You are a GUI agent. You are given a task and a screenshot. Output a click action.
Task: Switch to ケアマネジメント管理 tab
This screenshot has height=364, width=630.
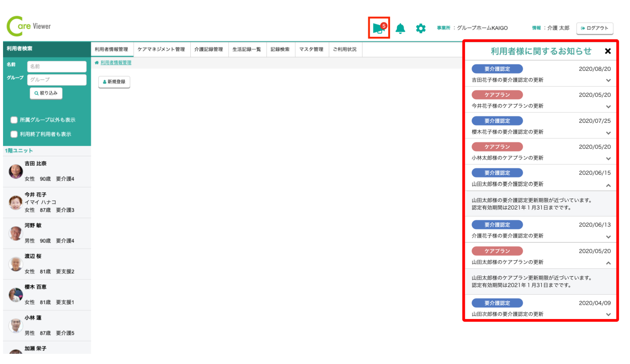(161, 49)
